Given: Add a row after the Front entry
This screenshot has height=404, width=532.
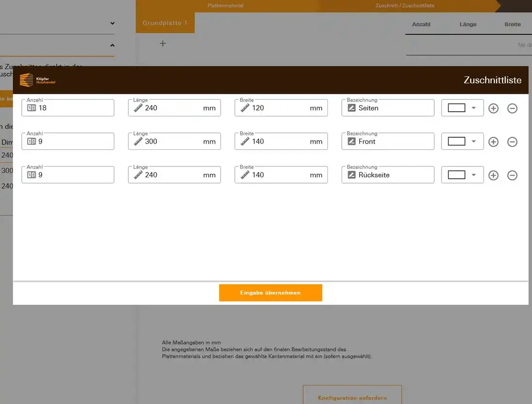Looking at the screenshot, I should [x=493, y=142].
